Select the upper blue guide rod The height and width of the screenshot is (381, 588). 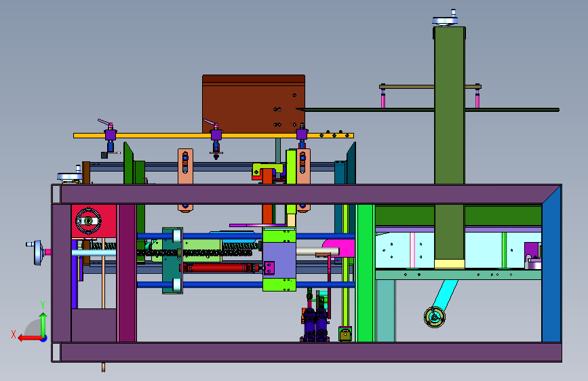(x=221, y=236)
